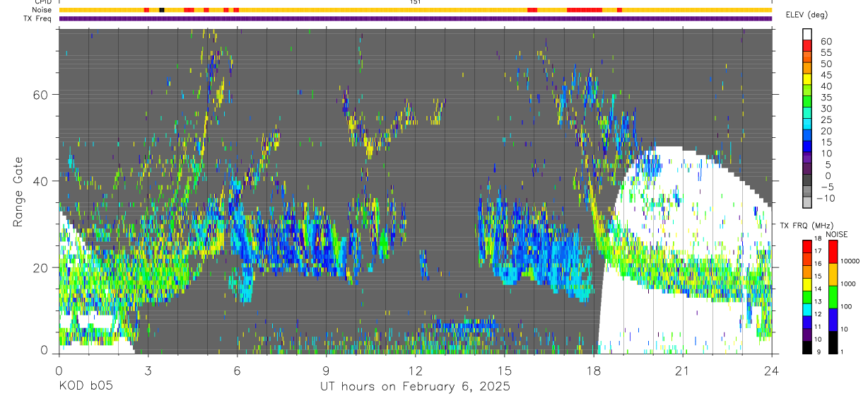Screen dimensions: 868x401
Task: Click the '-10' tick on the ELEV scale
Action: coord(827,198)
